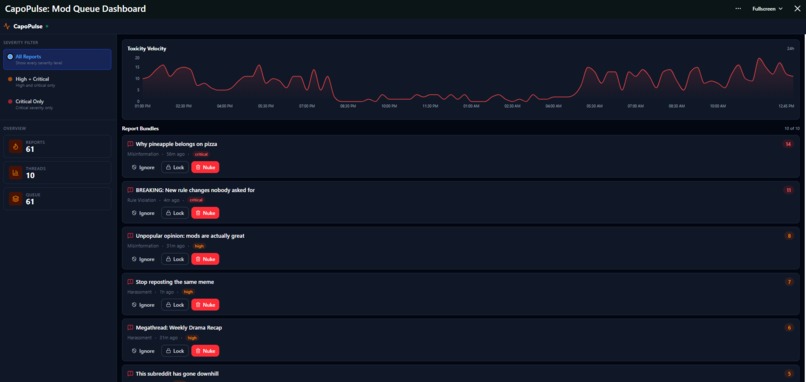The image size is (806, 382).
Task: Click the report count badge 34
Action: [788, 144]
